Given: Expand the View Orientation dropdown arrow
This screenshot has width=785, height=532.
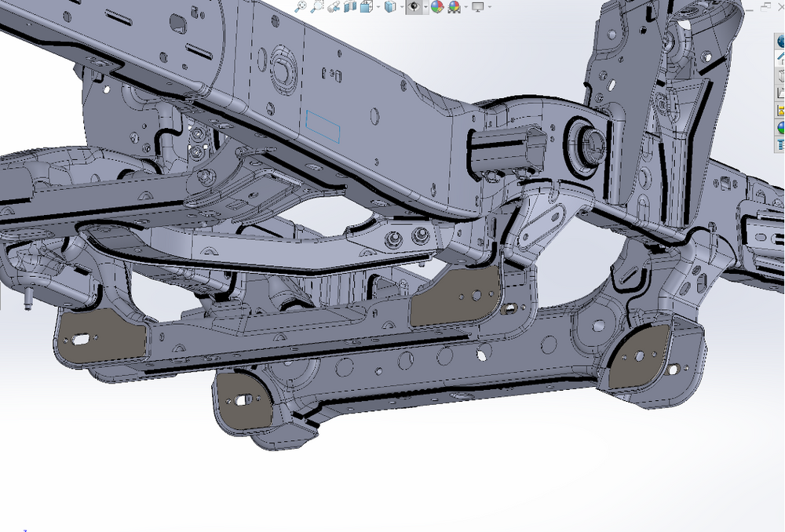Looking at the screenshot, I should [378, 7].
